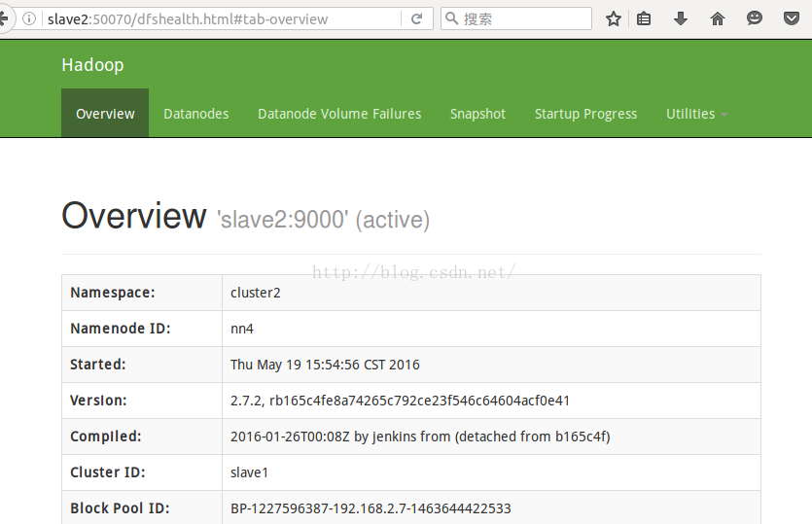Screen dimensions: 812x524
Task: Click the Pocket save icon
Action: [x=791, y=19]
